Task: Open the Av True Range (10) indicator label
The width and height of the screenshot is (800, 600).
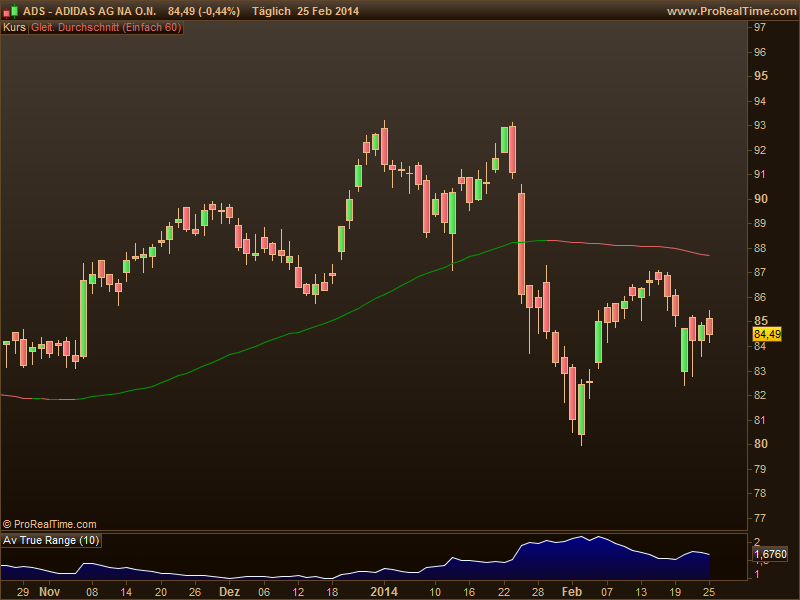Action: pyautogui.click(x=51, y=540)
